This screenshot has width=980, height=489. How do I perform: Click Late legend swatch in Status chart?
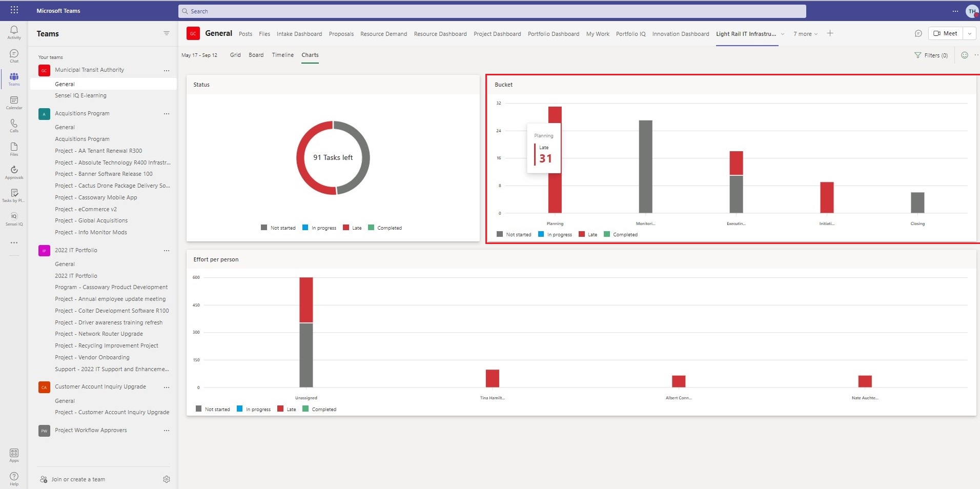346,228
